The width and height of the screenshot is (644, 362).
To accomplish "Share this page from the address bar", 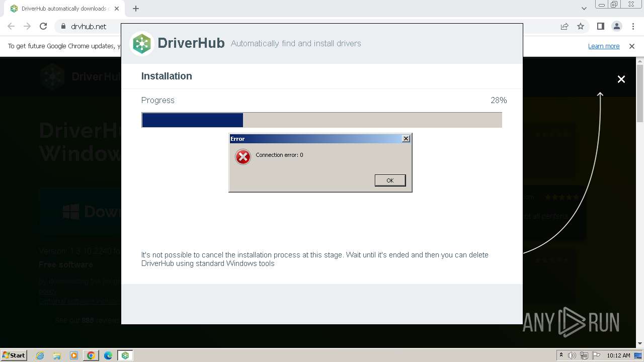I will (565, 26).
